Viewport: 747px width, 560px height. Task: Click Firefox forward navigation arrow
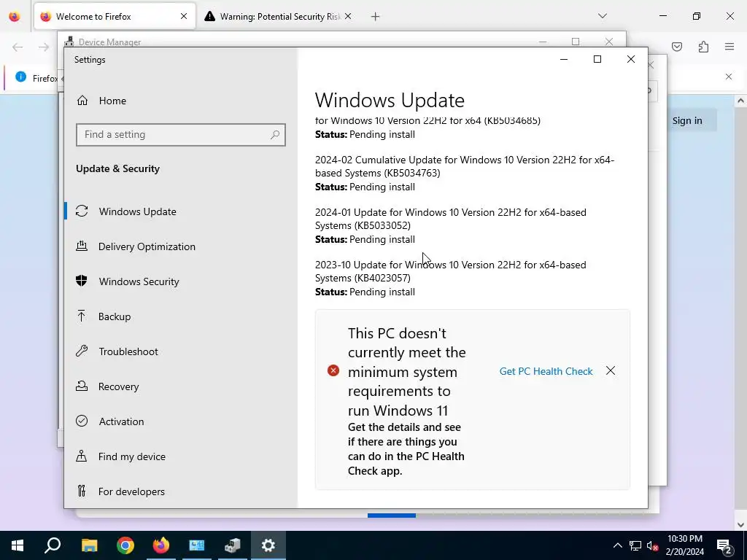(43, 47)
